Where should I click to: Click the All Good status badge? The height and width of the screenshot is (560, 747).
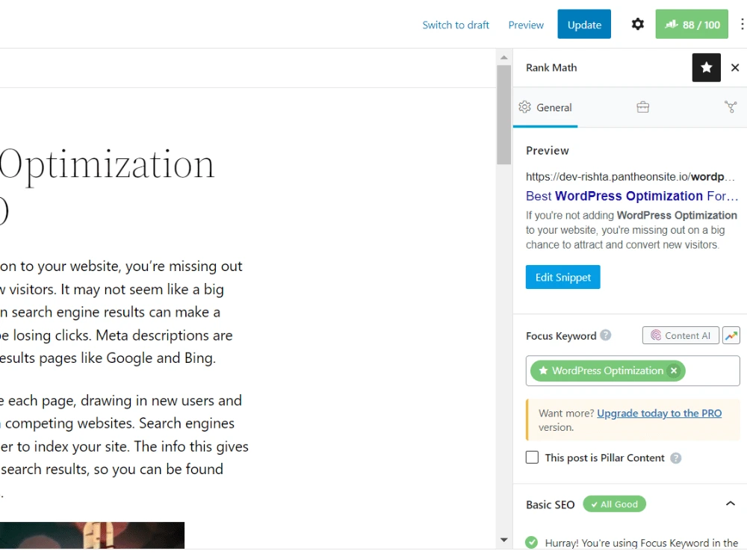pyautogui.click(x=614, y=504)
